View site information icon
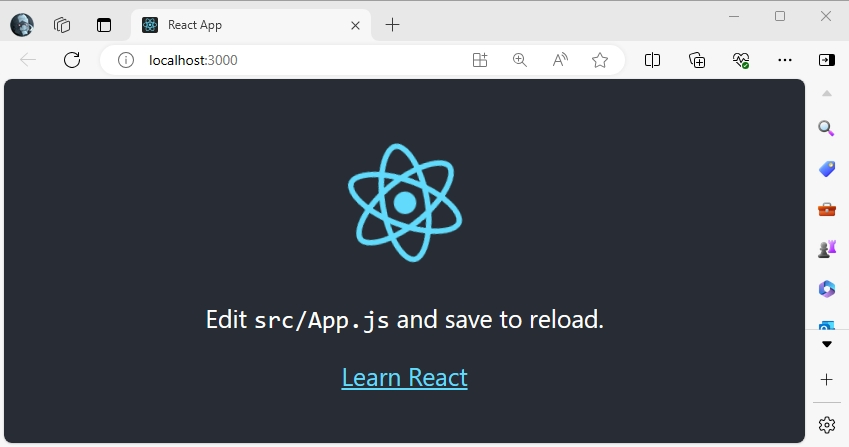The height and width of the screenshot is (447, 849). [x=126, y=60]
